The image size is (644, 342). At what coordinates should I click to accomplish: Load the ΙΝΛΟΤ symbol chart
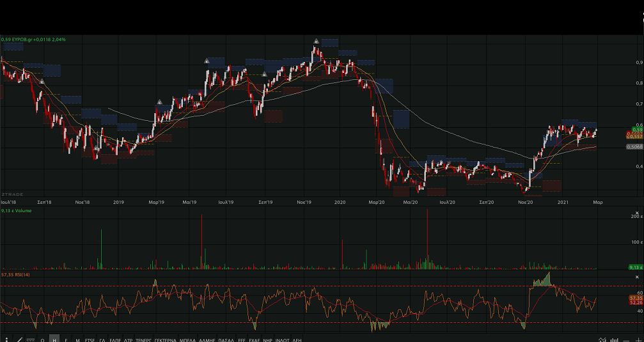point(281,339)
